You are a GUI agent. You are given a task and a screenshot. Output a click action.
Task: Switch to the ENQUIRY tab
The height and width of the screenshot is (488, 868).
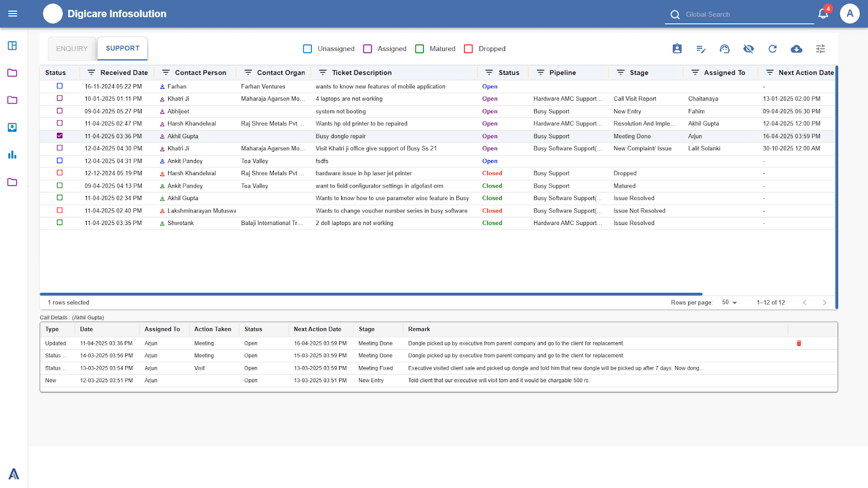pos(72,49)
